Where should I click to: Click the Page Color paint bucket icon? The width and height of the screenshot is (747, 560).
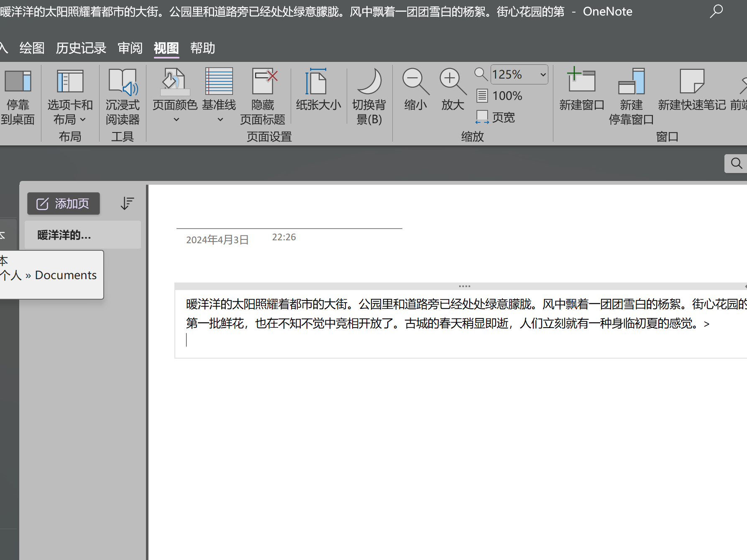[175, 81]
